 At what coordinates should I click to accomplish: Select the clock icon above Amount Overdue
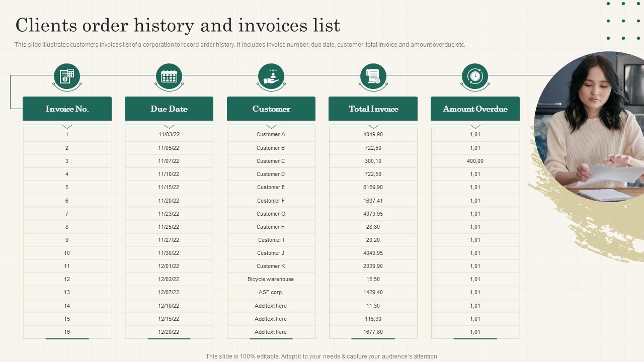tap(474, 76)
